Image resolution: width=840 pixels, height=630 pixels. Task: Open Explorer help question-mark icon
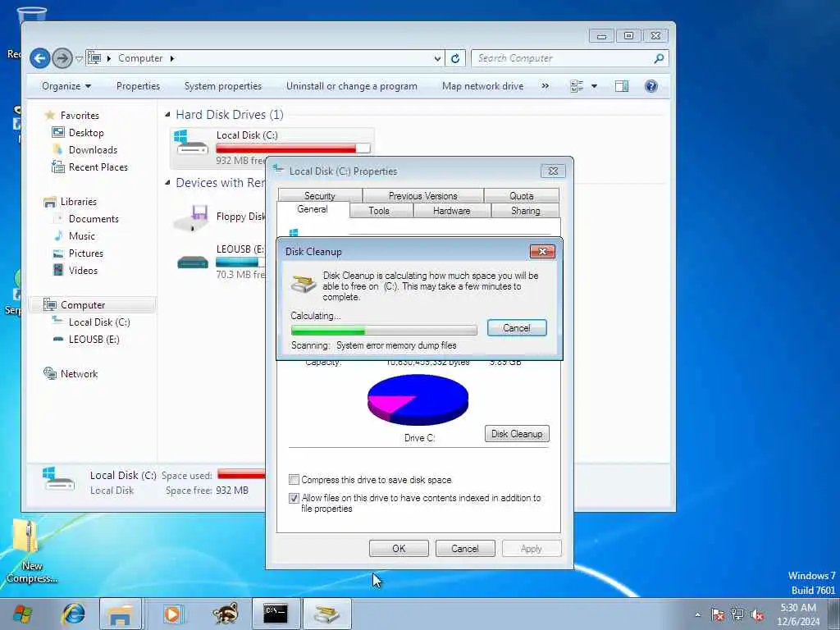(x=651, y=86)
